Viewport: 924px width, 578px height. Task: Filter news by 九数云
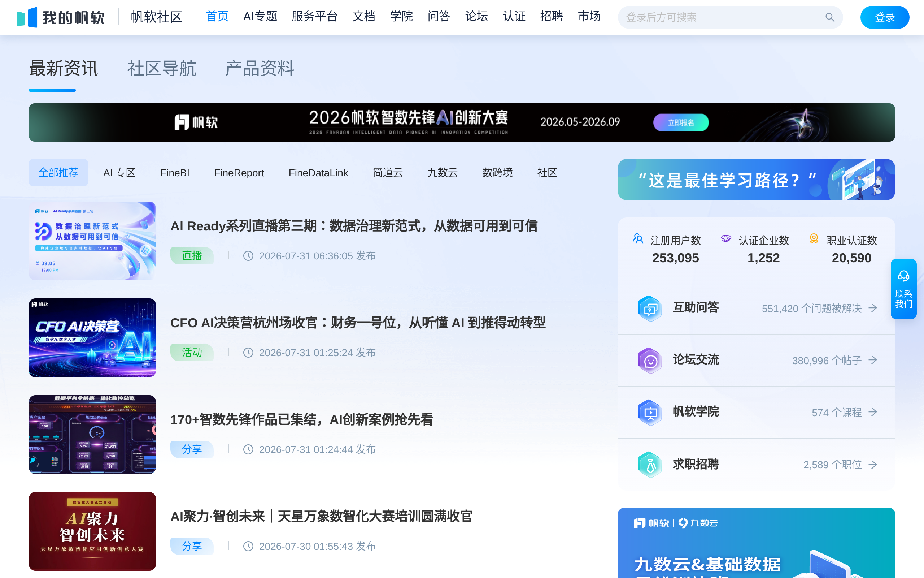443,173
